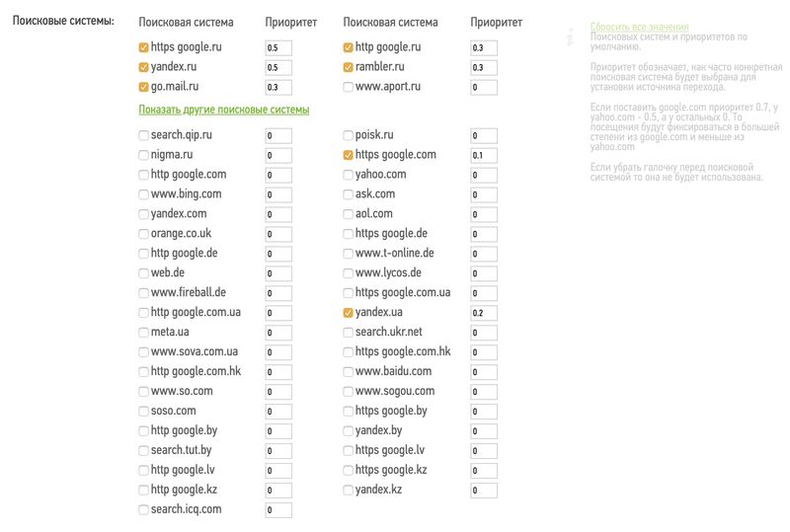Viewport: 790px width, 532px height.
Task: Check the nigma.ru checkbox
Action: click(x=144, y=155)
